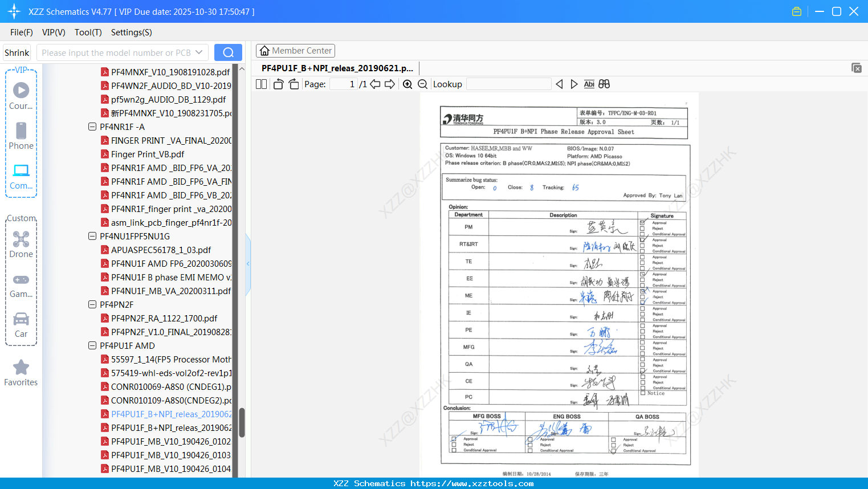This screenshot has width=868, height=489.
Task: Open pf5wn2g_AUDIO_DB_1129.pdf
Action: 163,99
